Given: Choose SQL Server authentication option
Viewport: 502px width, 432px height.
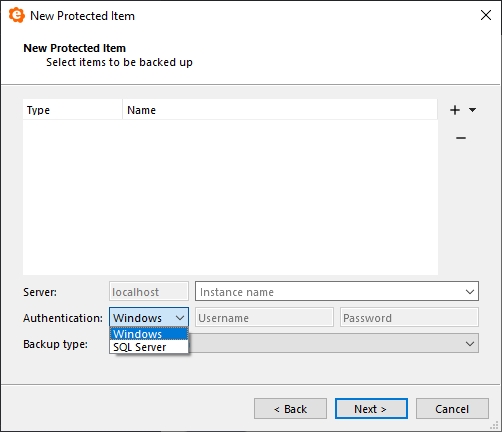Looking at the screenshot, I should tap(149, 347).
